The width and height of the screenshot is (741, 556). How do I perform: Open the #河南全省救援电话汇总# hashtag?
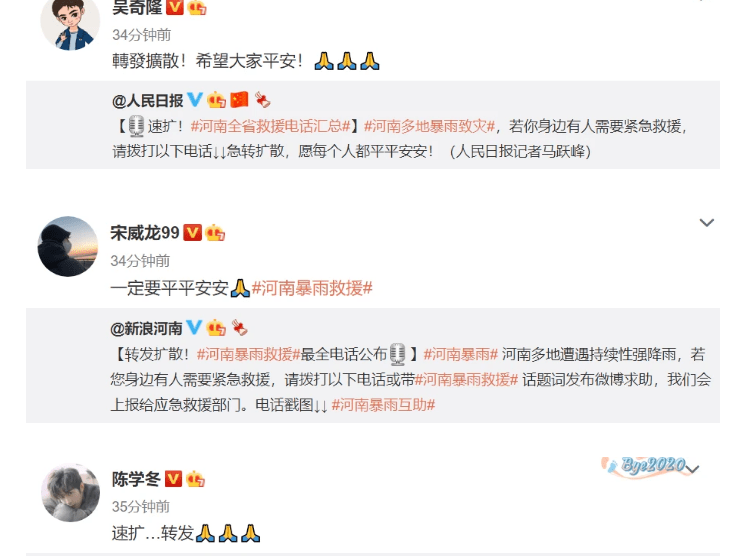[x=271, y=126]
